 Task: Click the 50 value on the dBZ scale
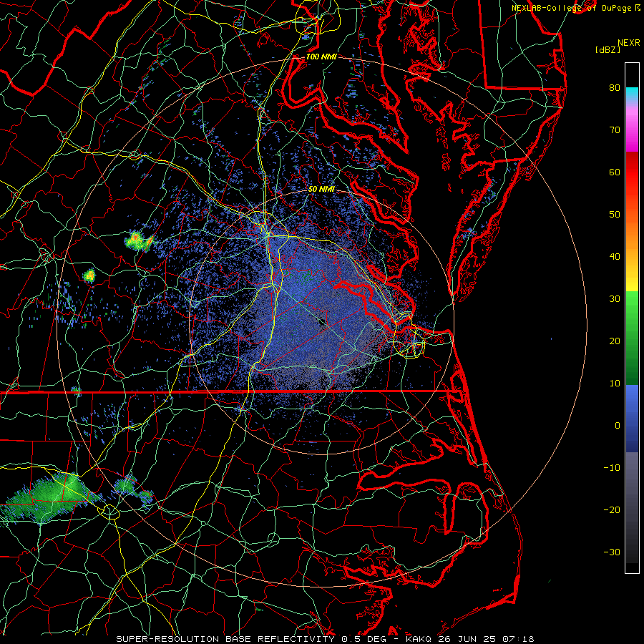[615, 215]
